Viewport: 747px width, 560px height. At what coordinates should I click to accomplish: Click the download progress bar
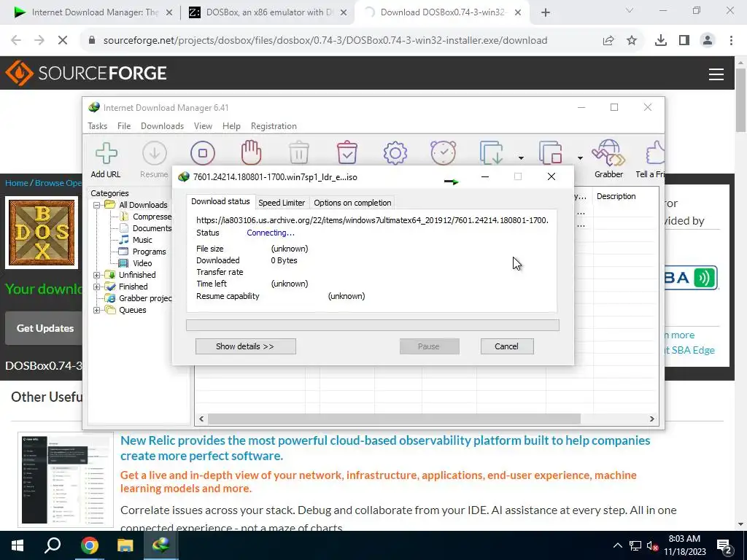[373, 325]
